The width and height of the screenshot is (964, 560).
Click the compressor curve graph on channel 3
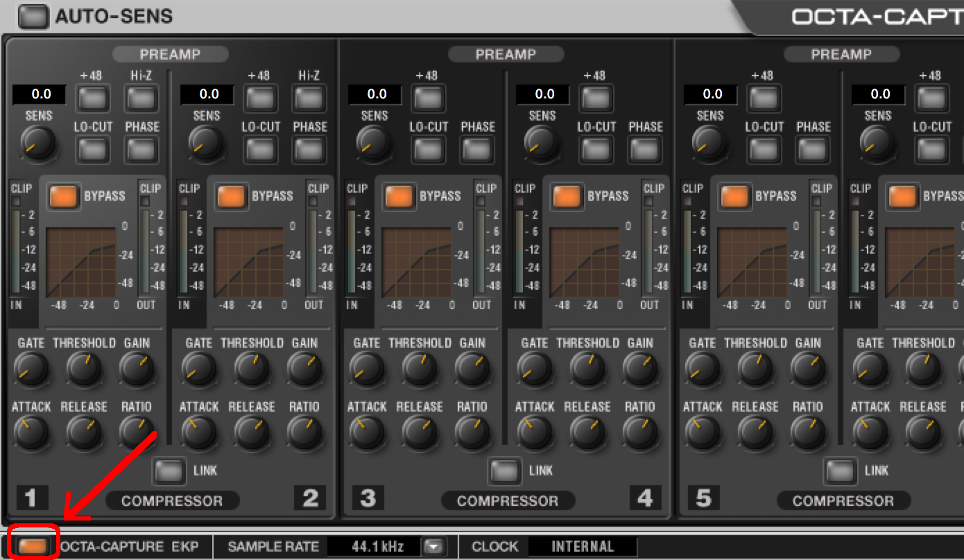(x=417, y=262)
